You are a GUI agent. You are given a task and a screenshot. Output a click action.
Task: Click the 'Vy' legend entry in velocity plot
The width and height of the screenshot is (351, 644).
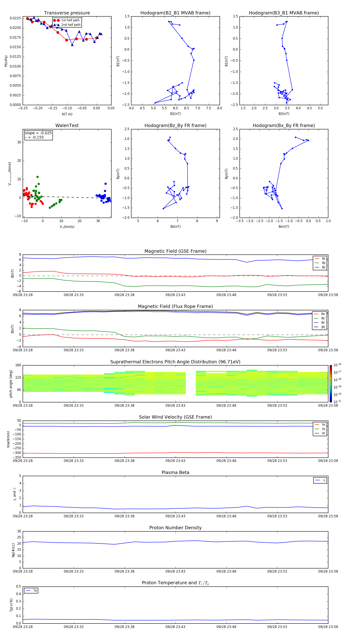point(320,429)
